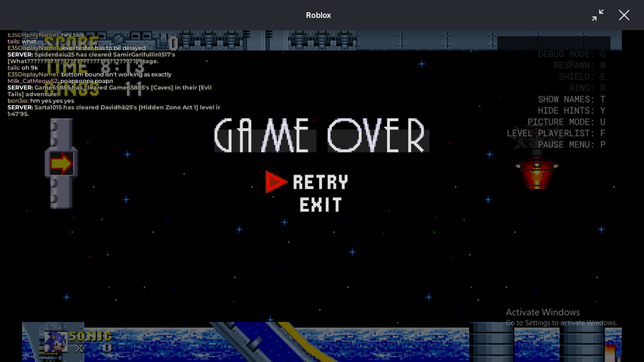Click the PICTURE MODE: U hint
Image resolution: width=644 pixels, height=362 pixels.
click(567, 122)
